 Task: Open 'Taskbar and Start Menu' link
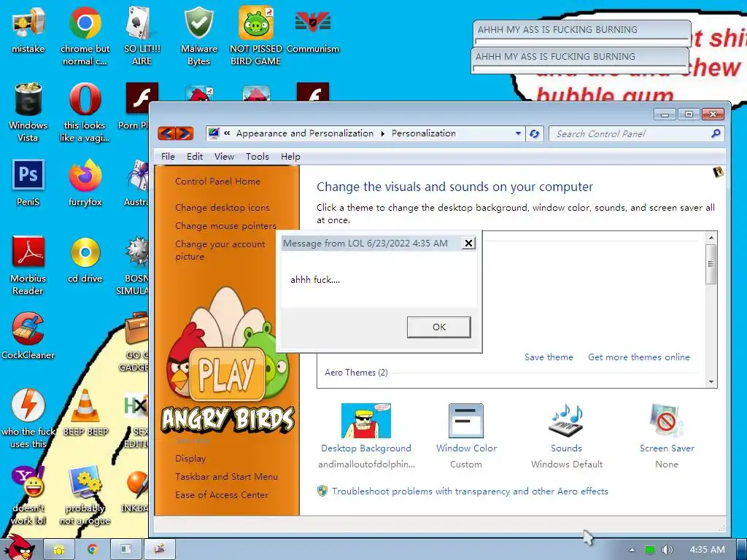tap(226, 477)
